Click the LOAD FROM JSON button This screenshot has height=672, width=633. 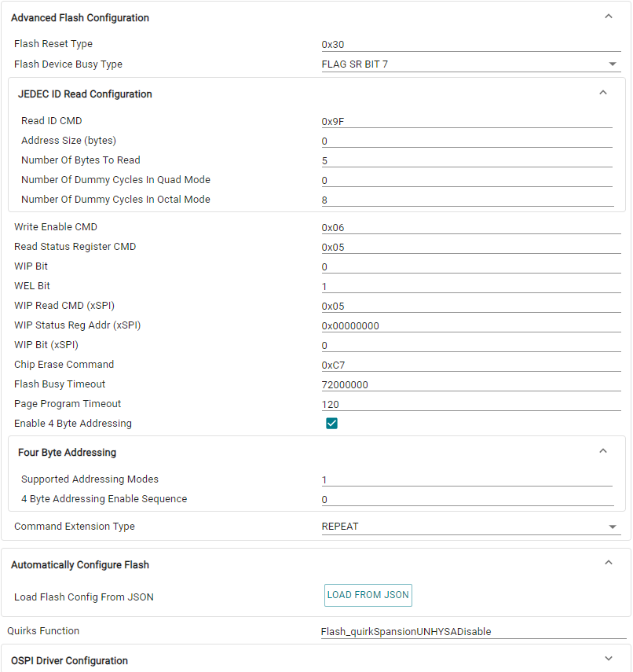click(x=368, y=595)
